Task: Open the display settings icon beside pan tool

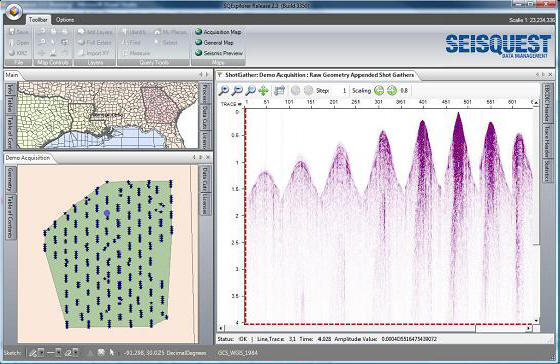Action: click(x=280, y=91)
